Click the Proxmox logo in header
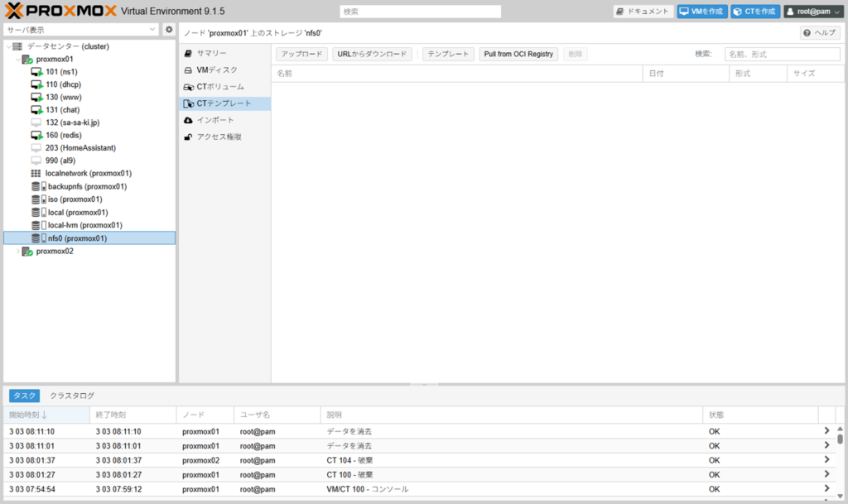The image size is (848, 504). click(60, 11)
